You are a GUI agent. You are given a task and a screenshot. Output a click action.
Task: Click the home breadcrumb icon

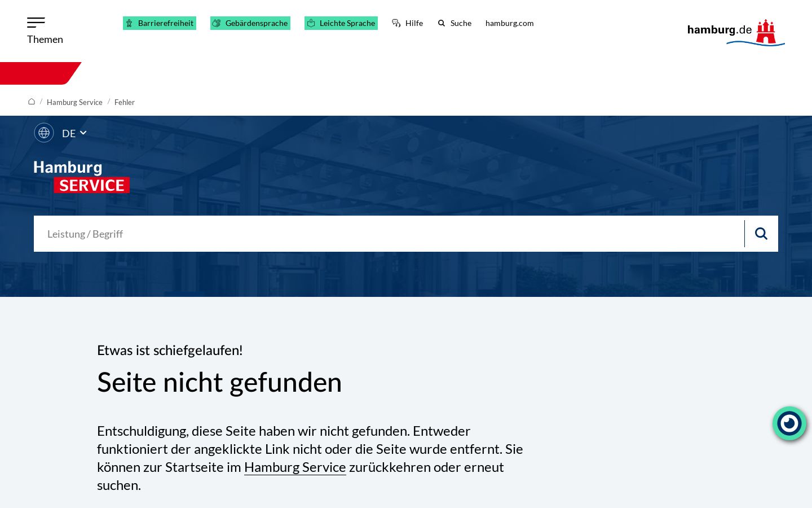32,102
